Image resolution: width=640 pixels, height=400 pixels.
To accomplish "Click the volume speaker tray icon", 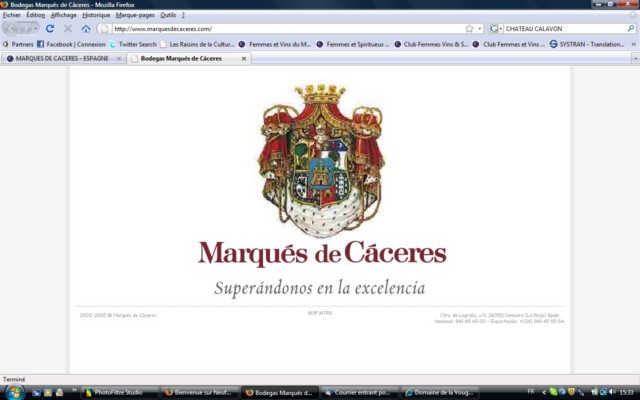I will [x=612, y=392].
